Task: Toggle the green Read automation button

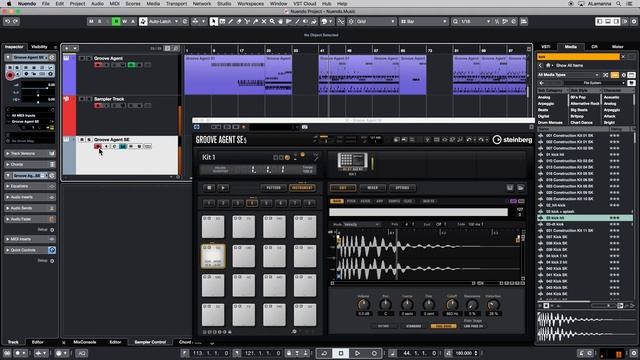Action: (x=116, y=21)
